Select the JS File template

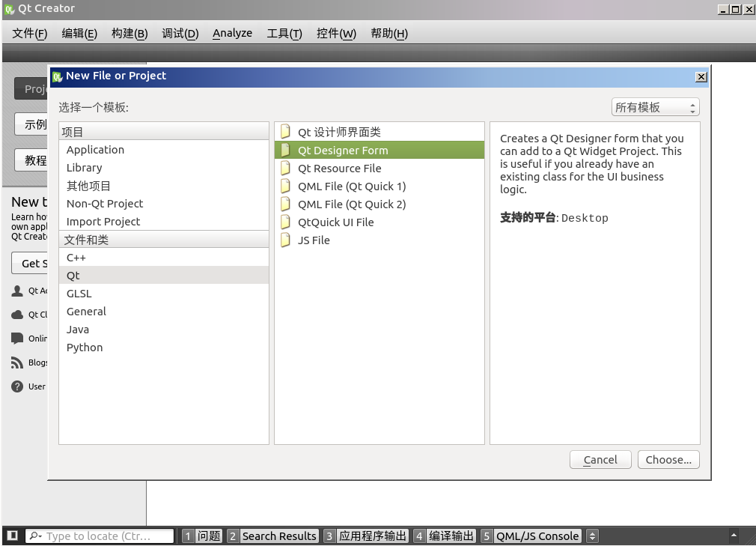click(x=379, y=240)
